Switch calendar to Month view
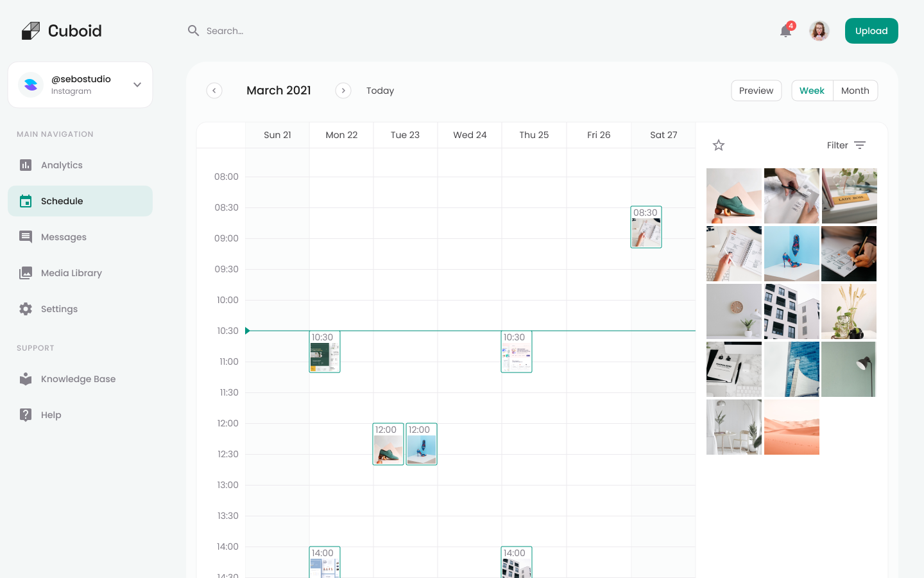This screenshot has height=578, width=924. [855, 91]
